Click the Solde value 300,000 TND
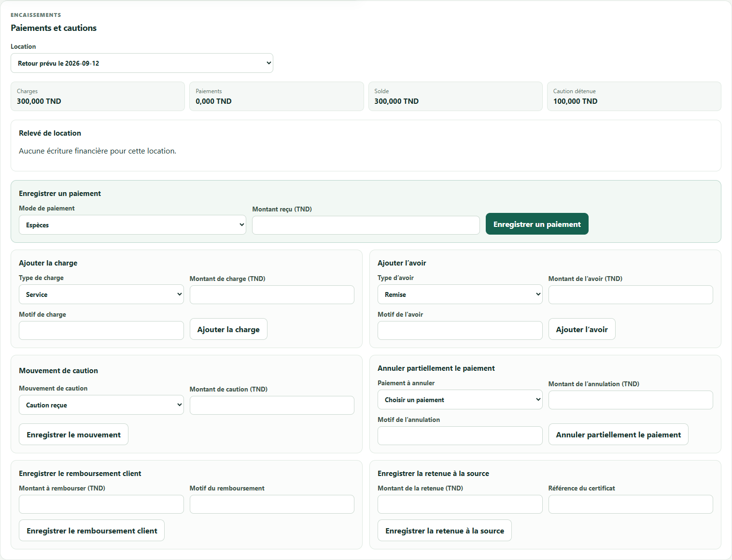732x560 pixels. click(396, 101)
